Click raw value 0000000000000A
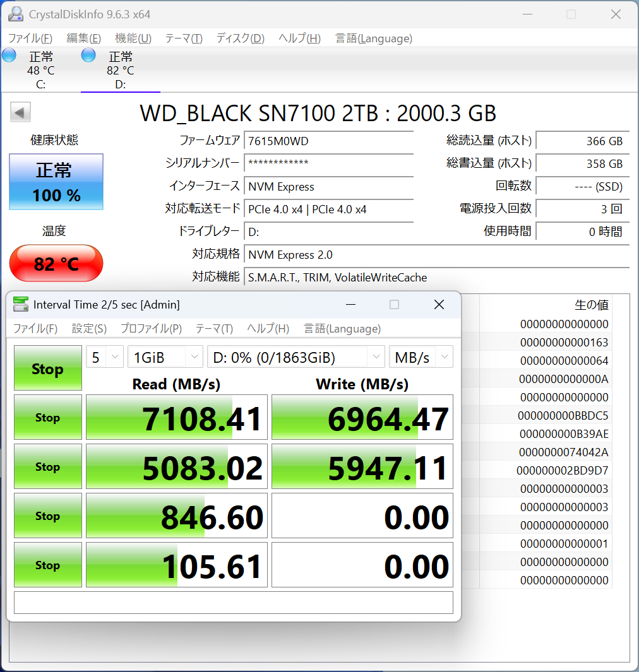This screenshot has width=639, height=672. tap(564, 379)
